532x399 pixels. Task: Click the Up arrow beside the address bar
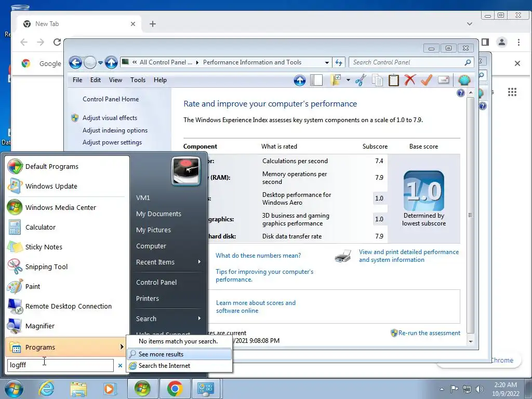(111, 62)
